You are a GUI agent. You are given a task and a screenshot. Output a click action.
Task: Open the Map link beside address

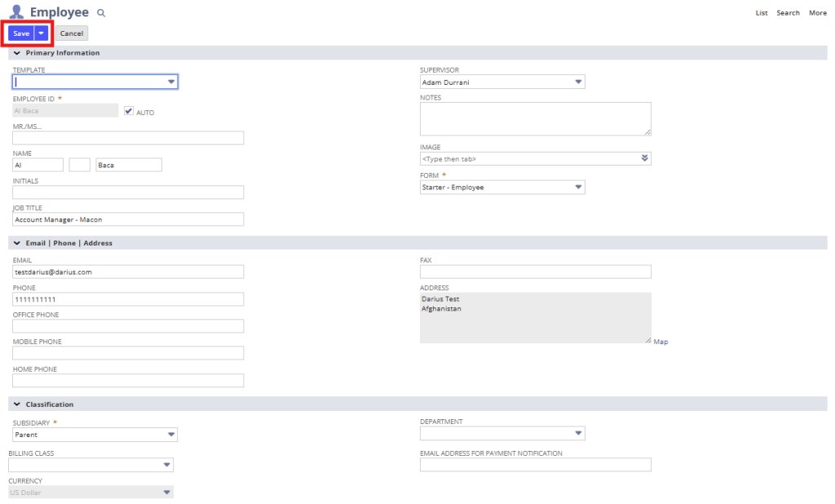(660, 342)
